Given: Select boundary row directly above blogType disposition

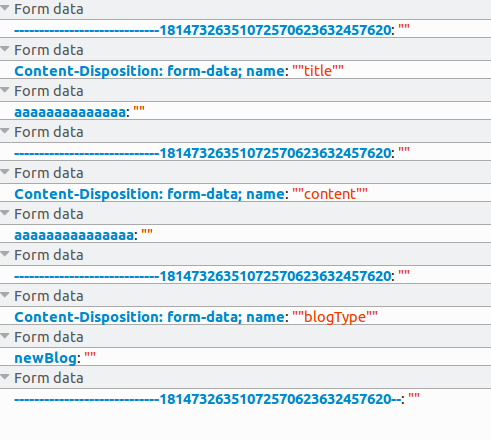Looking at the screenshot, I should tap(245, 276).
